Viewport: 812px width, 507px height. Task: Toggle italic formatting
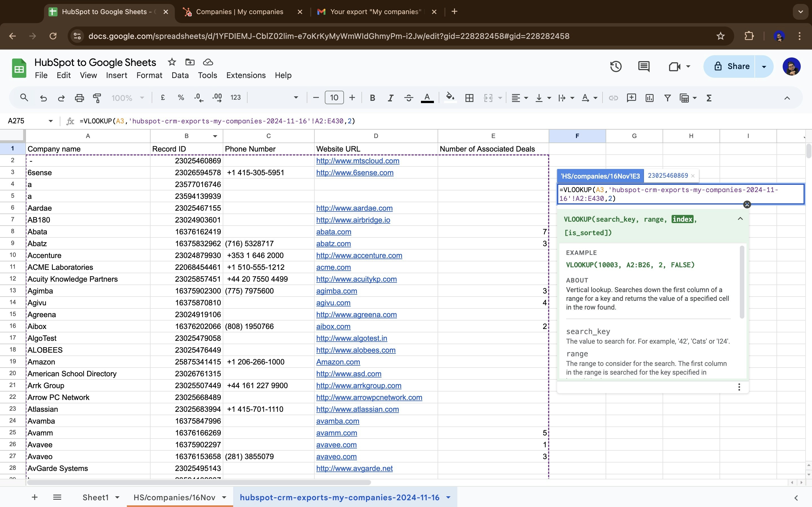390,98
